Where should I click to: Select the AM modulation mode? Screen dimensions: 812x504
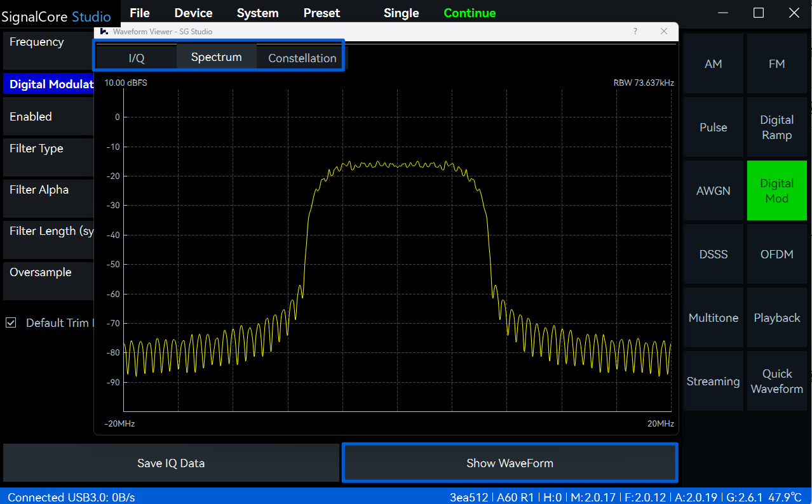(x=714, y=63)
